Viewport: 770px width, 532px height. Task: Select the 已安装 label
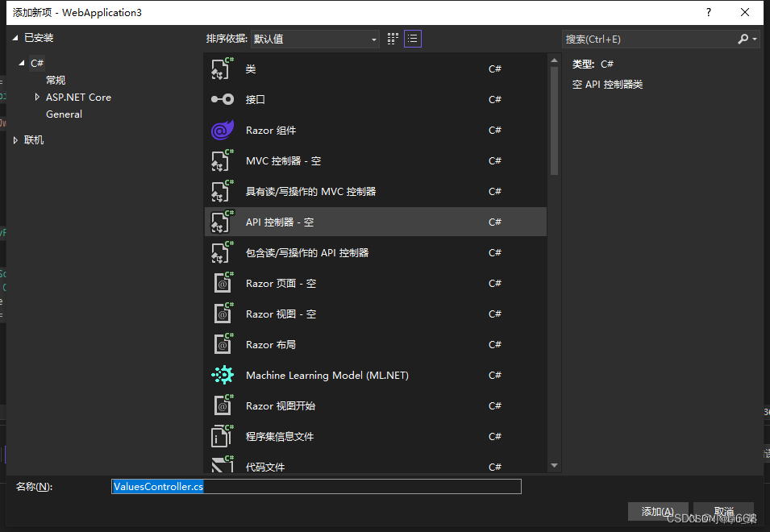point(39,38)
